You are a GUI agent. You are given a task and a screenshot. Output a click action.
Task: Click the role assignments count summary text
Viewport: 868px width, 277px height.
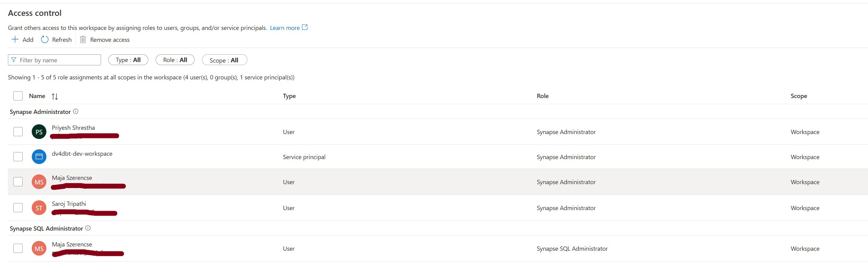coord(151,77)
